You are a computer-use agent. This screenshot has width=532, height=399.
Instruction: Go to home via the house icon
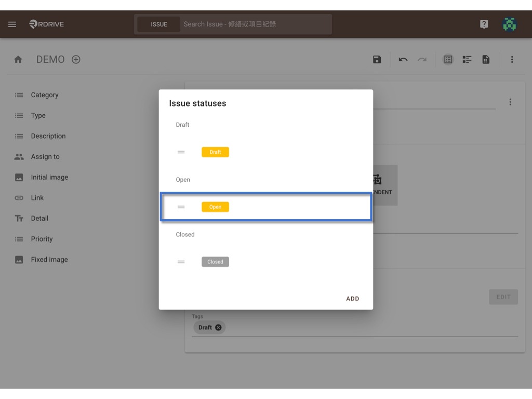[x=18, y=59]
